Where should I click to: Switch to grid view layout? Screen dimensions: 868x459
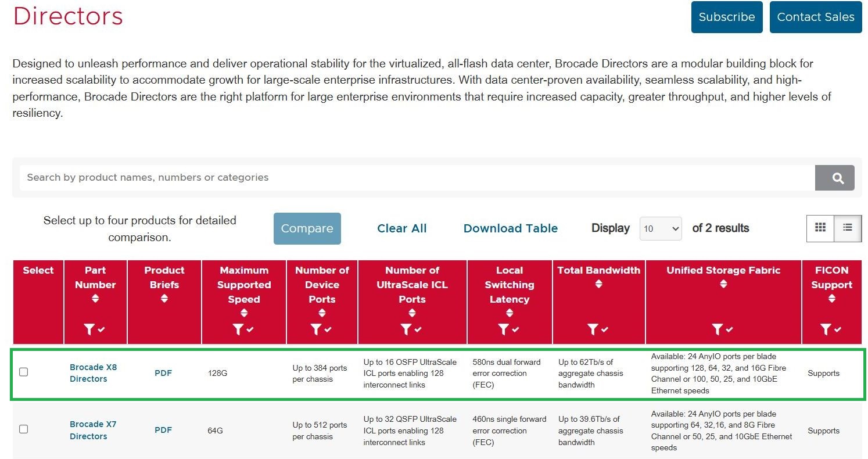click(x=820, y=228)
